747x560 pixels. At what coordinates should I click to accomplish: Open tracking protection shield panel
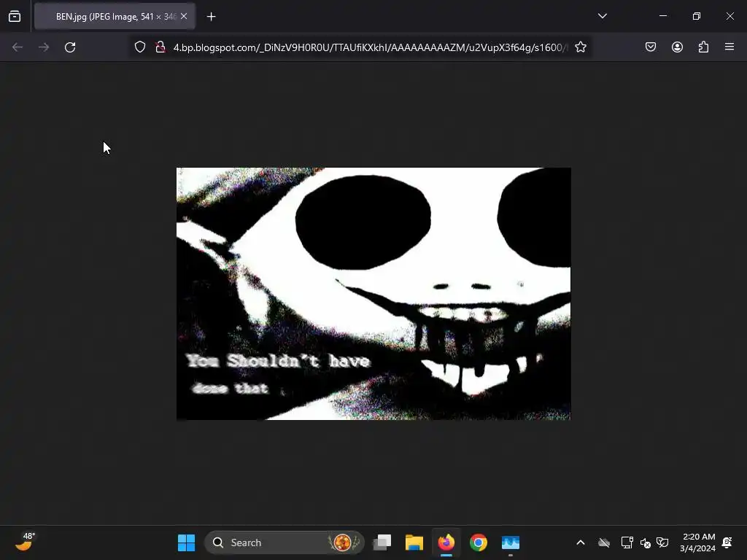point(139,47)
